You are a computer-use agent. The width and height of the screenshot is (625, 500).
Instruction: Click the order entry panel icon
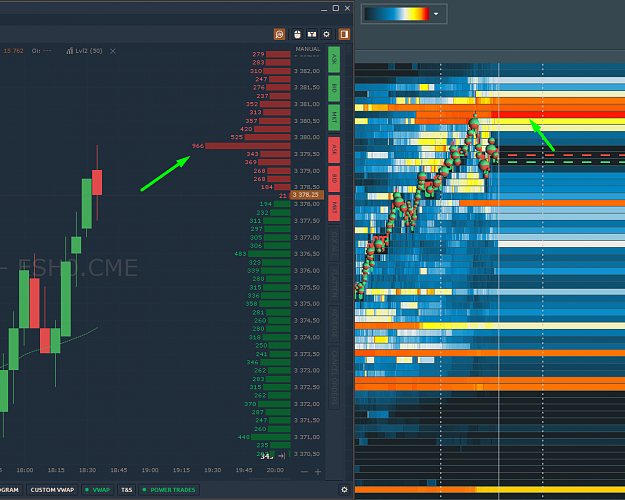312,34
